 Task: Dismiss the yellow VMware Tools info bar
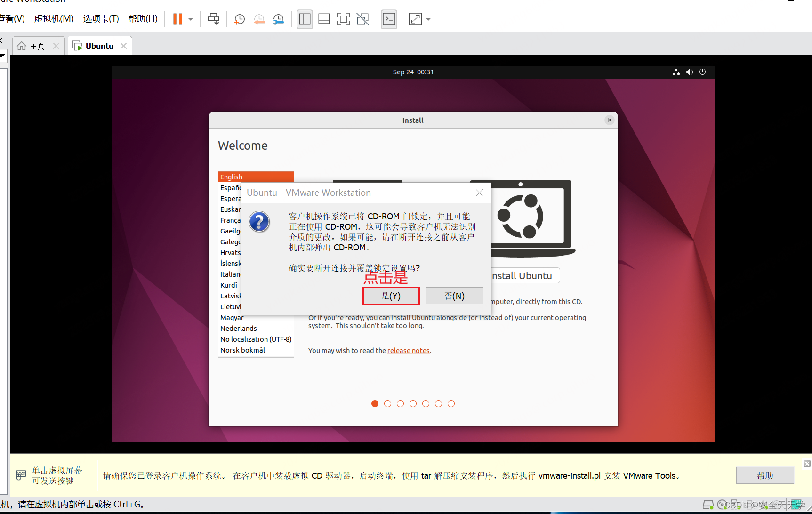click(807, 464)
